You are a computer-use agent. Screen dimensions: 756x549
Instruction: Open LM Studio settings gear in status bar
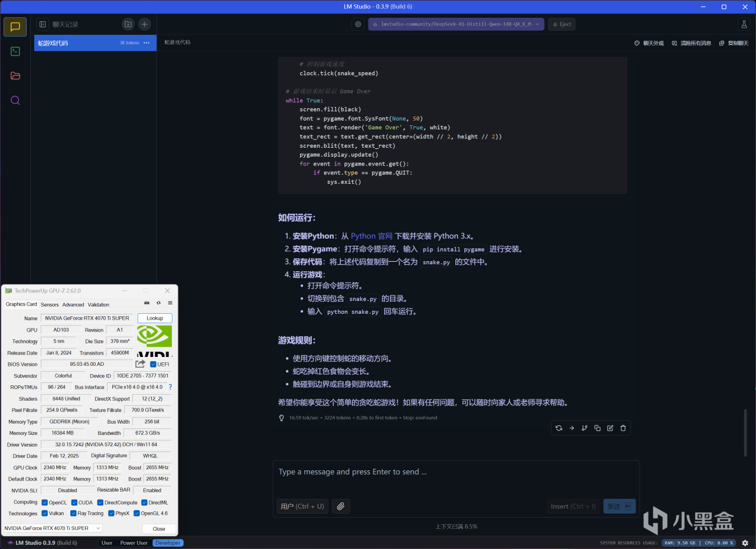(745, 543)
